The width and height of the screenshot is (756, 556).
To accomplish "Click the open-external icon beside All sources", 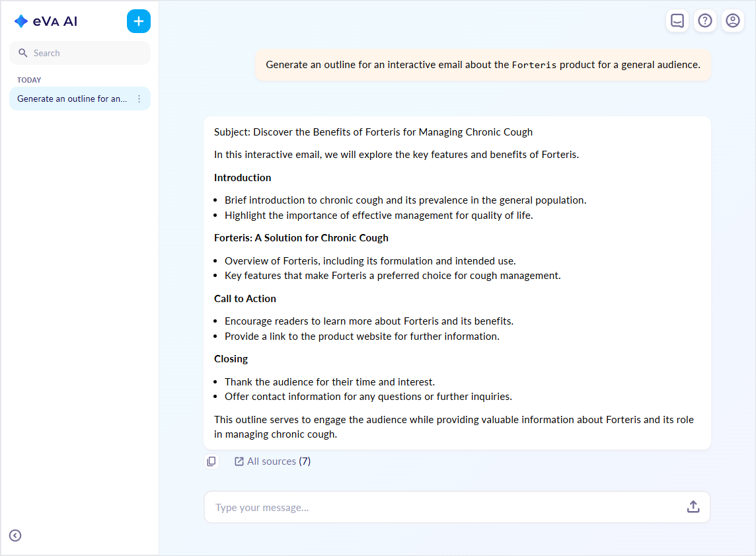I will pyautogui.click(x=239, y=461).
